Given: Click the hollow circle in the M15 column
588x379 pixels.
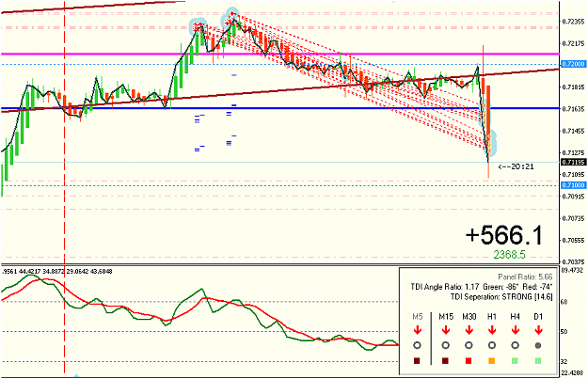Looking at the screenshot, I should (445, 346).
